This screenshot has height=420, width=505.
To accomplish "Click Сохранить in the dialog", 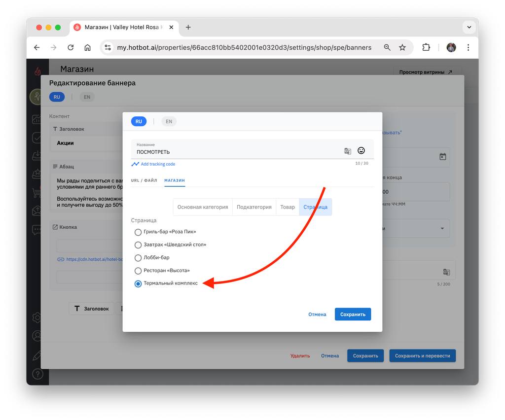I will [353, 315].
